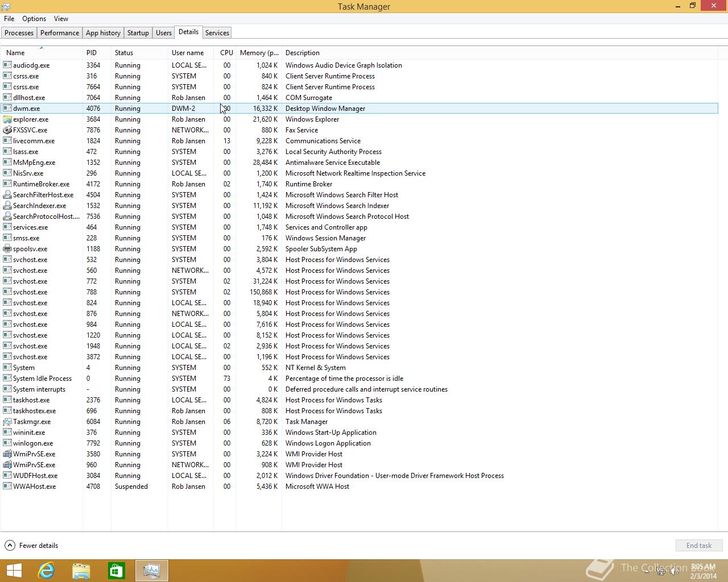Image resolution: width=728 pixels, height=582 pixels.
Task: Click the spoolsv.exe printer icon
Action: [7, 249]
